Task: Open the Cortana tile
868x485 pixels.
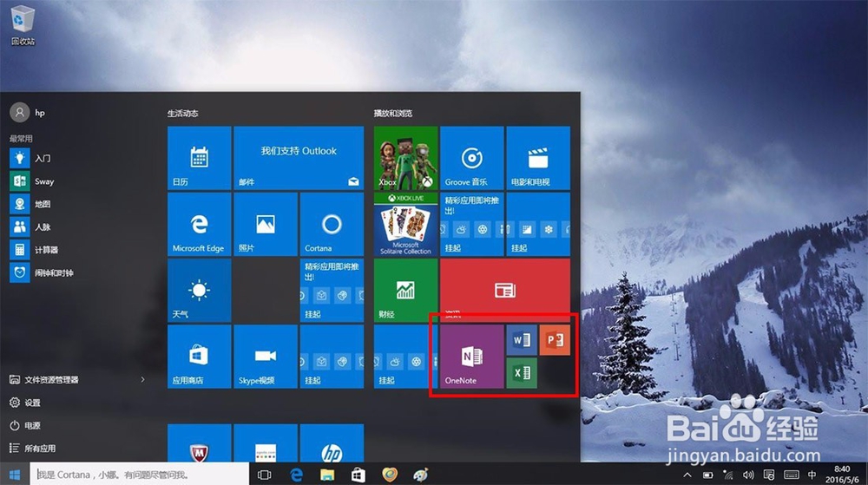Action: pos(332,225)
